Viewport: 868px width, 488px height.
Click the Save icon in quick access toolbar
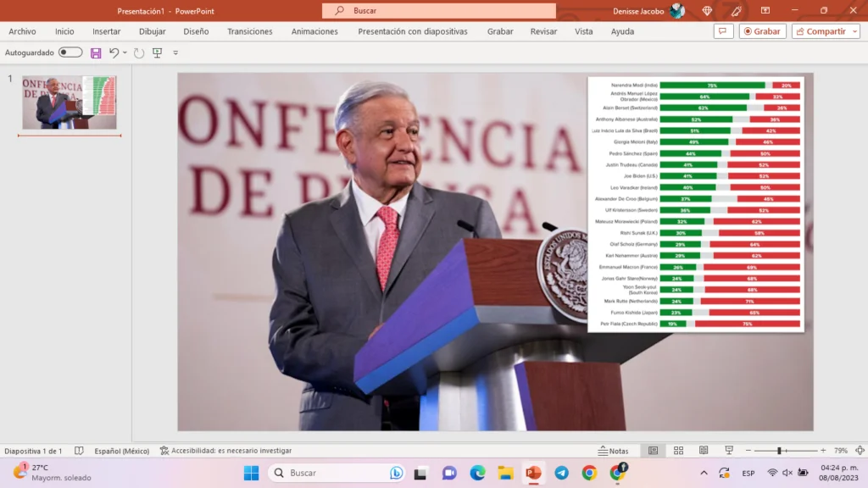96,53
